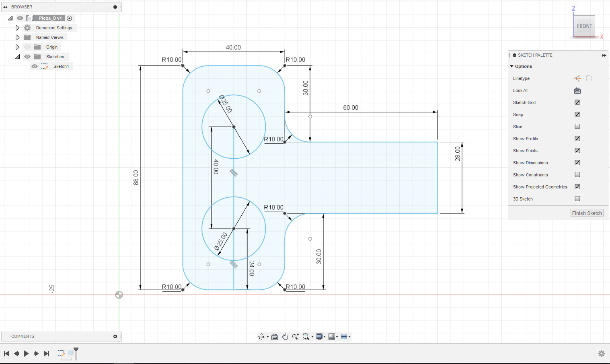Disable the Sketch Grid checkbox
The height and width of the screenshot is (364, 610).
point(577,102)
